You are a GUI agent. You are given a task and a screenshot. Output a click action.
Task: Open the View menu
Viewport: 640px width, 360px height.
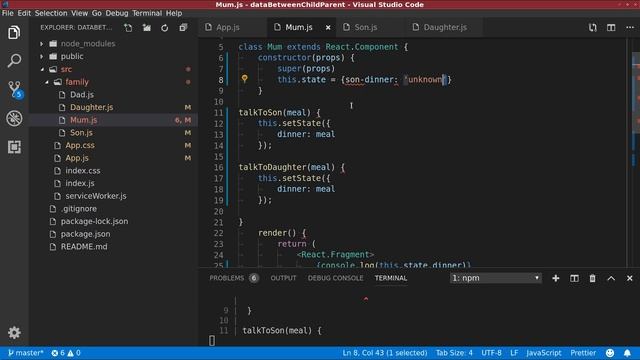click(79, 13)
